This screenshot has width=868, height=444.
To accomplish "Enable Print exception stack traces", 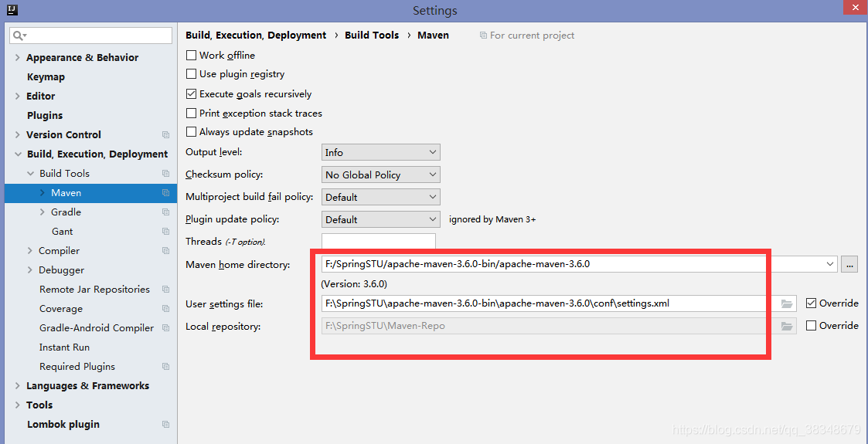I will coord(191,114).
